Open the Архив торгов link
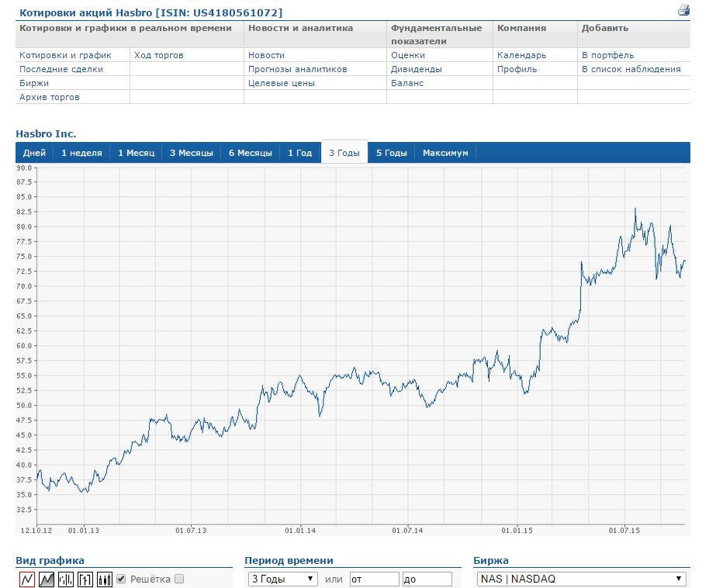 tap(50, 97)
